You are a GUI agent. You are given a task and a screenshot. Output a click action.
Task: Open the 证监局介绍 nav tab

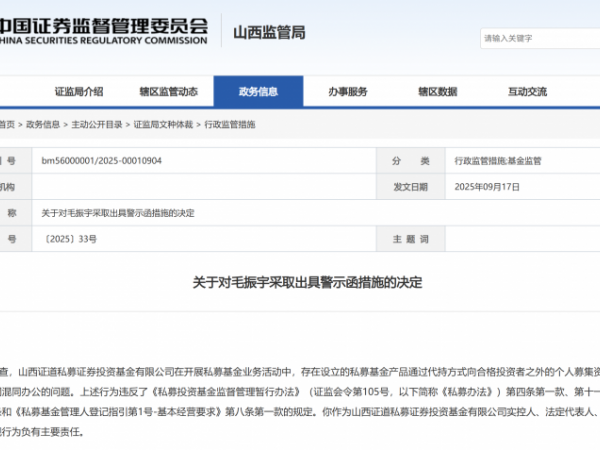click(x=79, y=92)
